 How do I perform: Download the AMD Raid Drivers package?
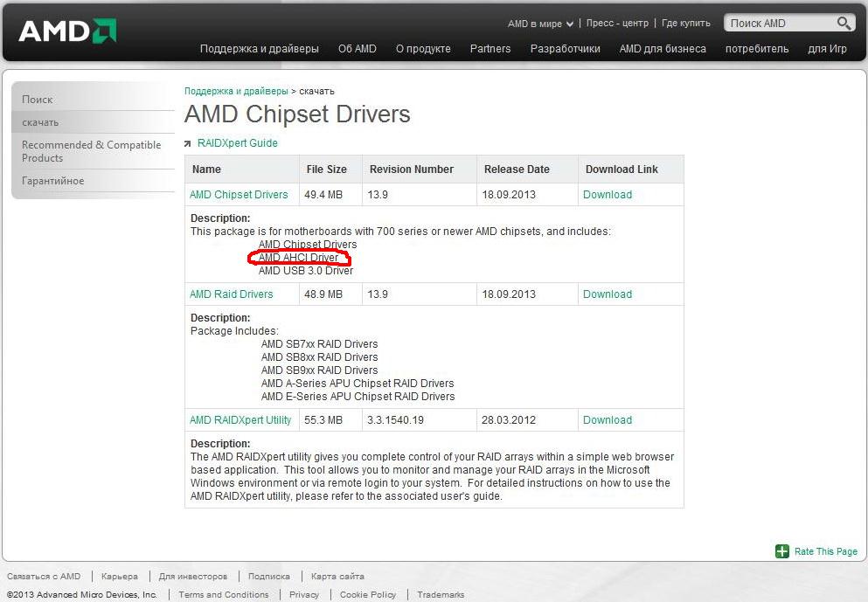[x=607, y=294]
